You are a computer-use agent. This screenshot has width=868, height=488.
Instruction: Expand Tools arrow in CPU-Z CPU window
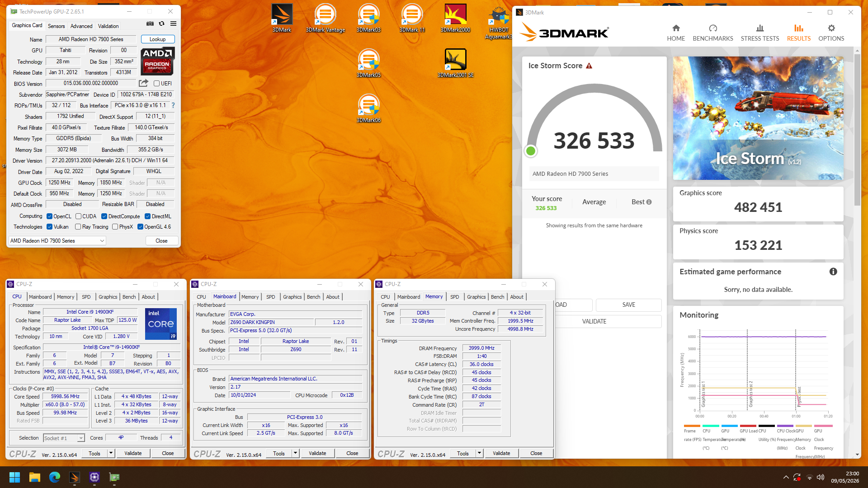point(111,453)
